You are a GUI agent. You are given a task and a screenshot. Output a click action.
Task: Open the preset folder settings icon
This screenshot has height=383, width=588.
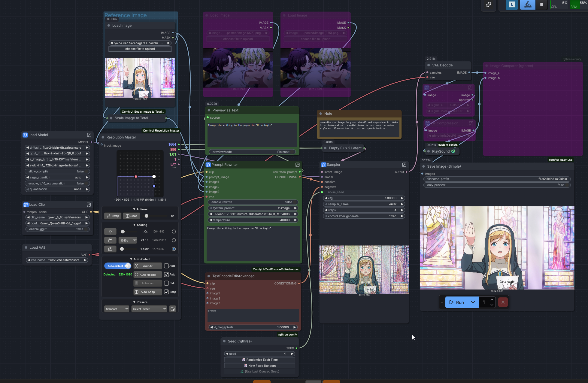click(x=173, y=309)
